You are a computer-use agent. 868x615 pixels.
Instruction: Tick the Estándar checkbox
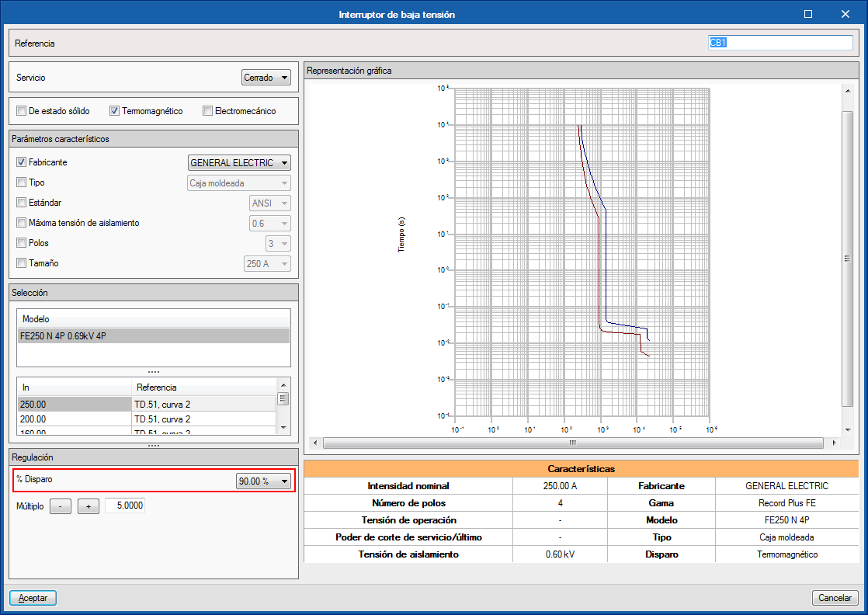point(22,203)
